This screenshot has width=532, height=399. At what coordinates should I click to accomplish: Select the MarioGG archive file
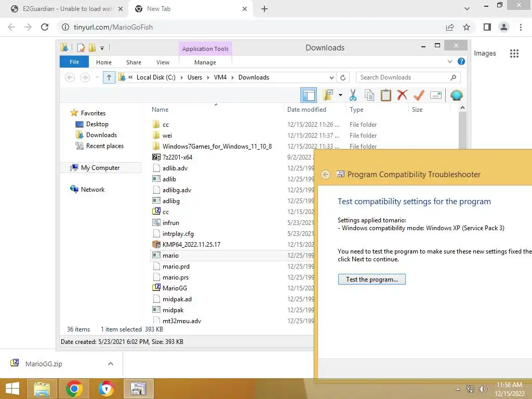tap(175, 288)
